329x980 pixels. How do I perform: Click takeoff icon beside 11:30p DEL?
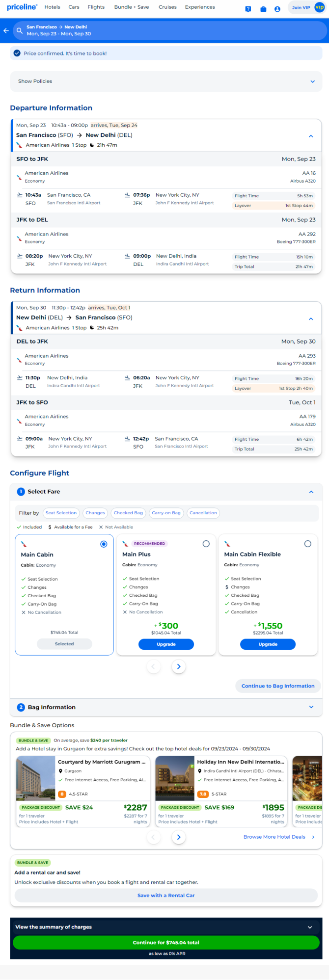pyautogui.click(x=20, y=377)
